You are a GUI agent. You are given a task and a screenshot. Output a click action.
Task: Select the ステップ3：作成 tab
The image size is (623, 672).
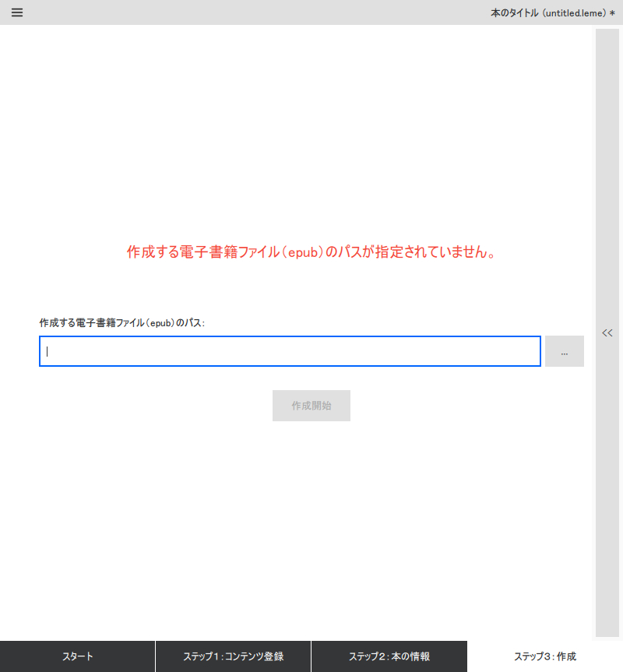click(545, 656)
